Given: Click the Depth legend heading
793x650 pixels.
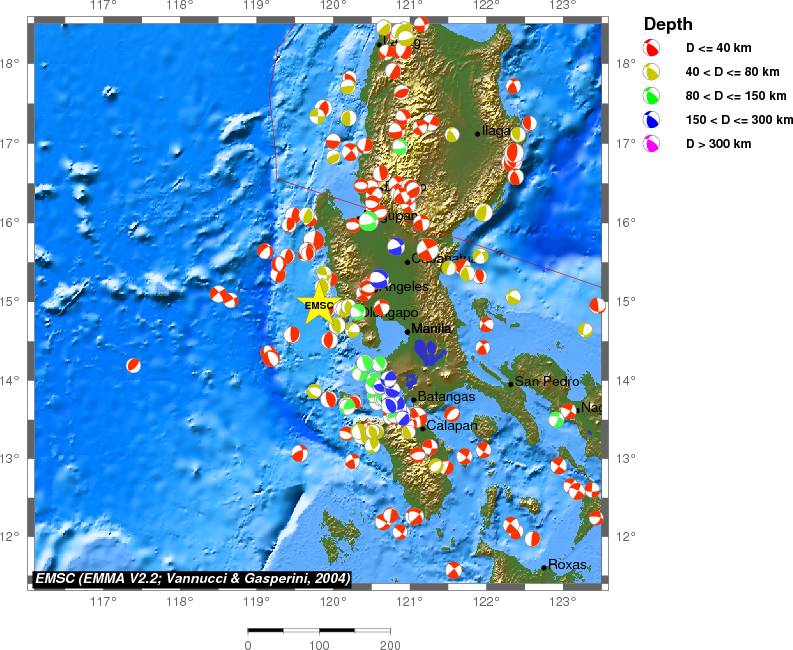Looking at the screenshot, I should (667, 24).
